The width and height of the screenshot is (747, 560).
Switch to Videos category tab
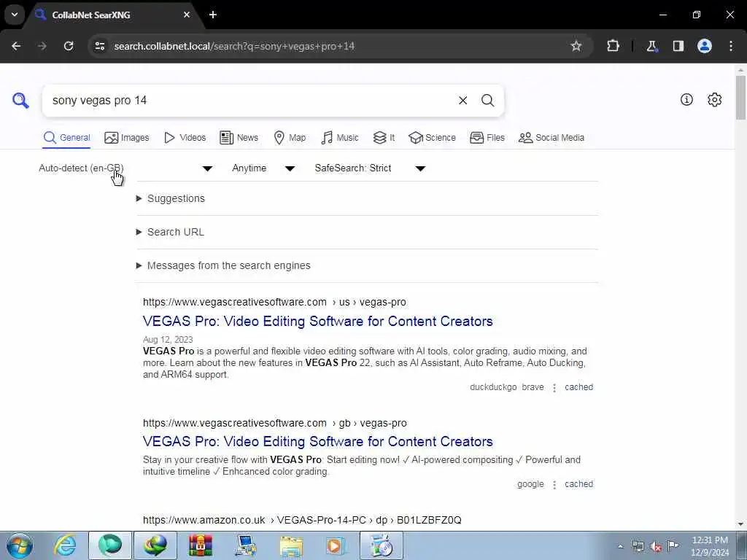(185, 138)
